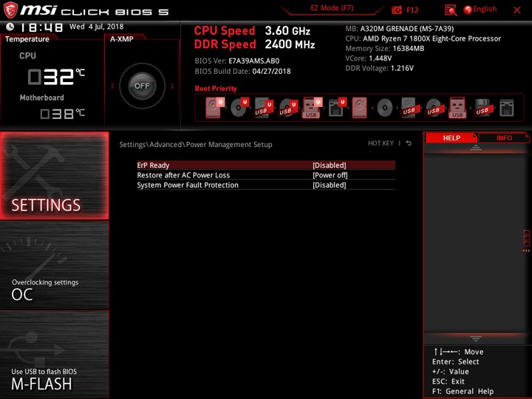Image resolution: width=532 pixels, height=399 pixels.
Task: Click the red arrows at right edge
Action: [x=526, y=250]
